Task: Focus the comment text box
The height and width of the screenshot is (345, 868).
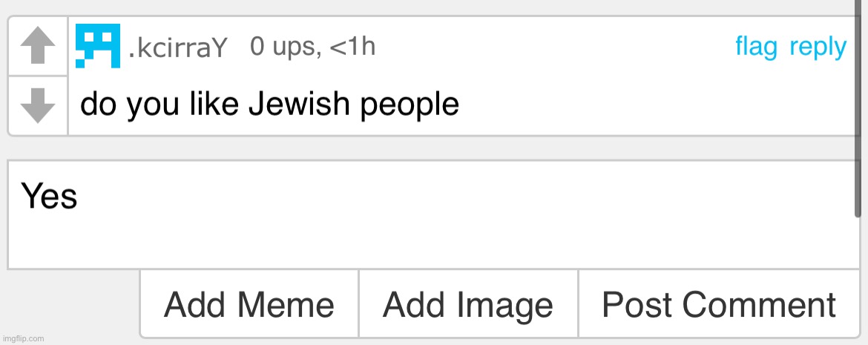Action: (433, 215)
